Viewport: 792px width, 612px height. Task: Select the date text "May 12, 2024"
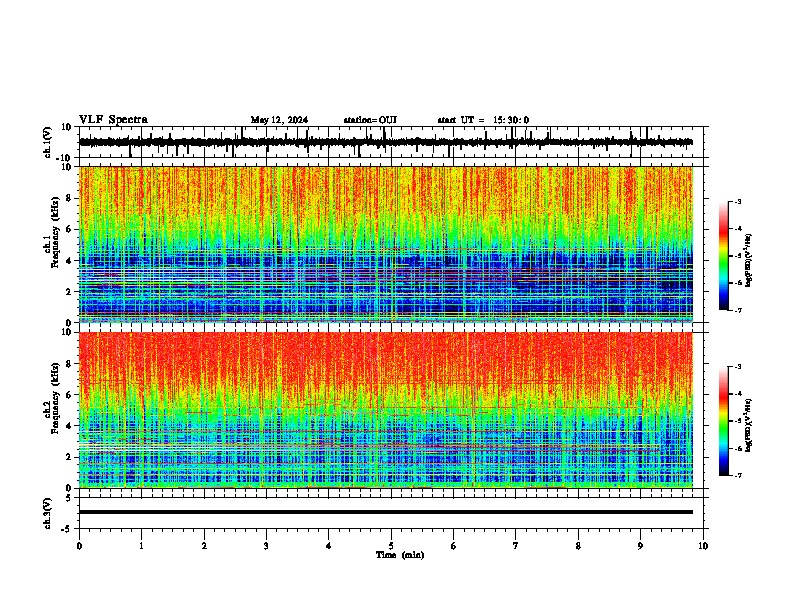[x=279, y=120]
